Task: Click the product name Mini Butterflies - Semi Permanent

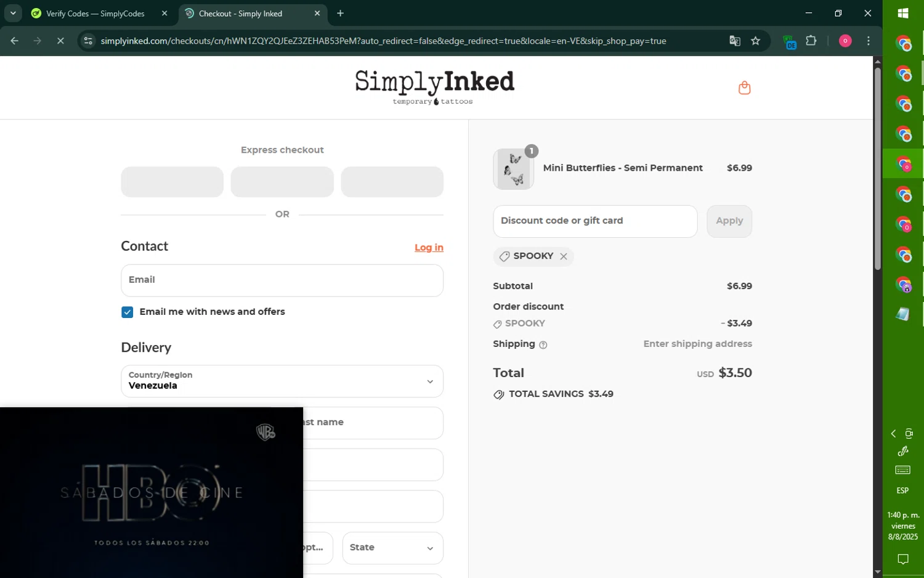Action: [x=623, y=168]
